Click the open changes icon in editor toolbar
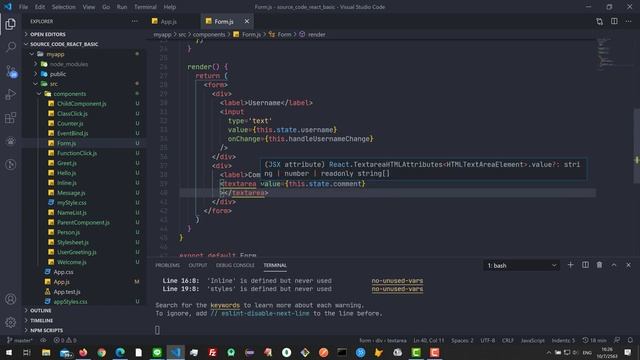 point(599,21)
